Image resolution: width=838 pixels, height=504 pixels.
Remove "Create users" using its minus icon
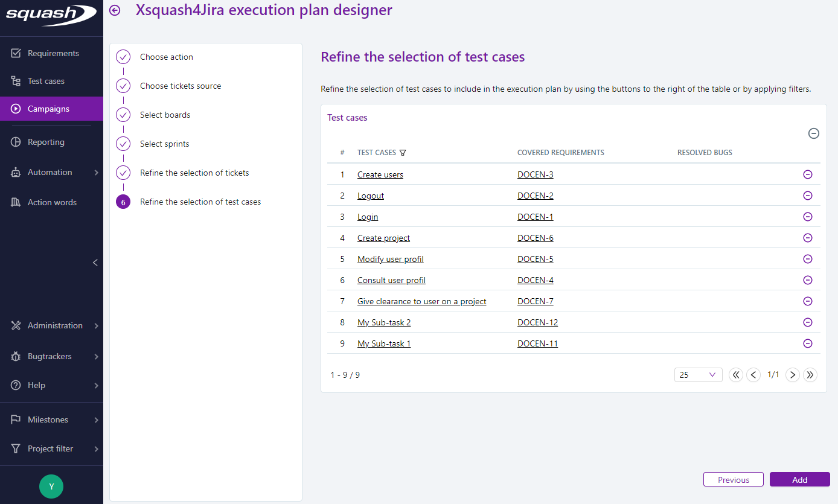point(808,174)
